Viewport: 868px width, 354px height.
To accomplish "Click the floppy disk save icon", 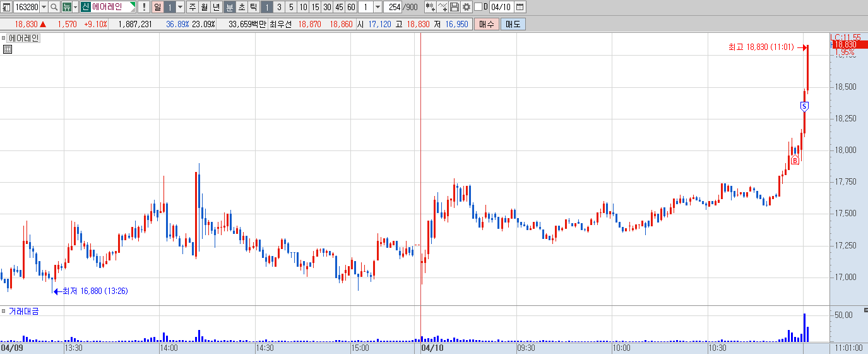I will (x=455, y=8).
